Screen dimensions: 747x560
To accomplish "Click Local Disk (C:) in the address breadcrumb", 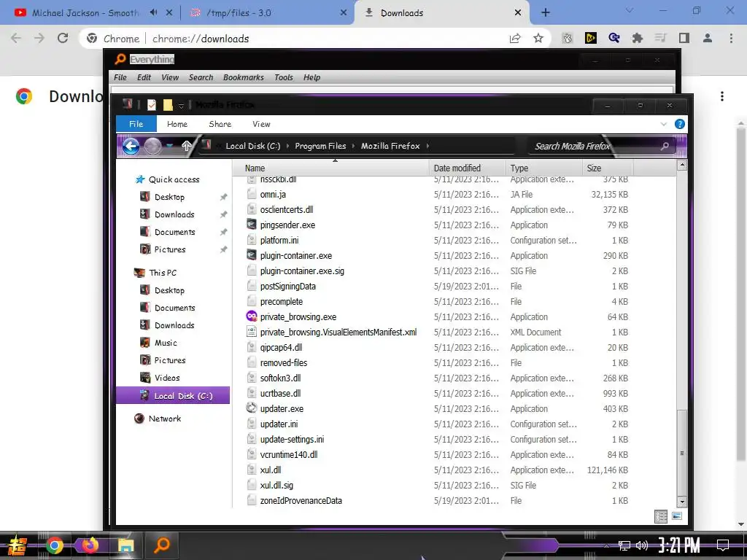I will pyautogui.click(x=253, y=146).
